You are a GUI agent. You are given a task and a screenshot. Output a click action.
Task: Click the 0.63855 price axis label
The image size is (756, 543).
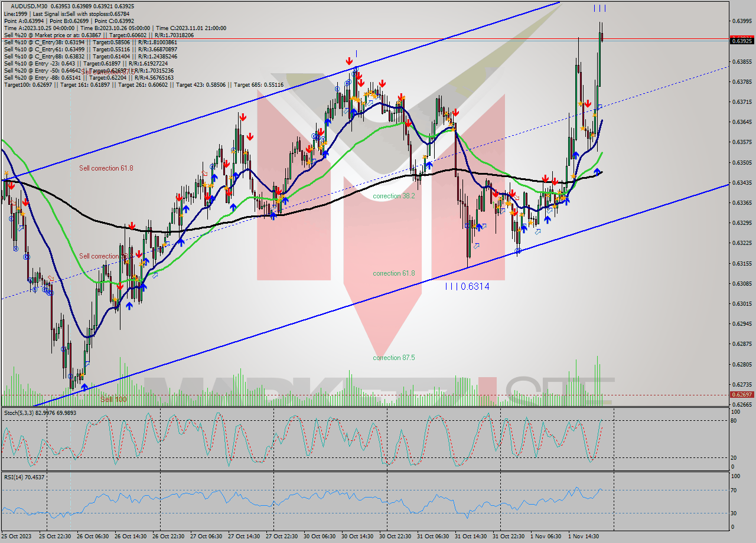point(742,61)
